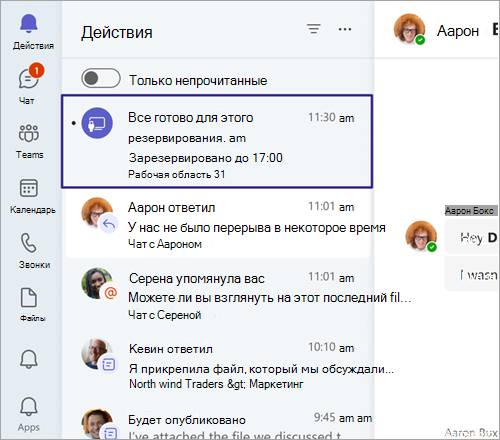Click the Действия panel heading
This screenshot has width=500, height=440.
coord(117,33)
